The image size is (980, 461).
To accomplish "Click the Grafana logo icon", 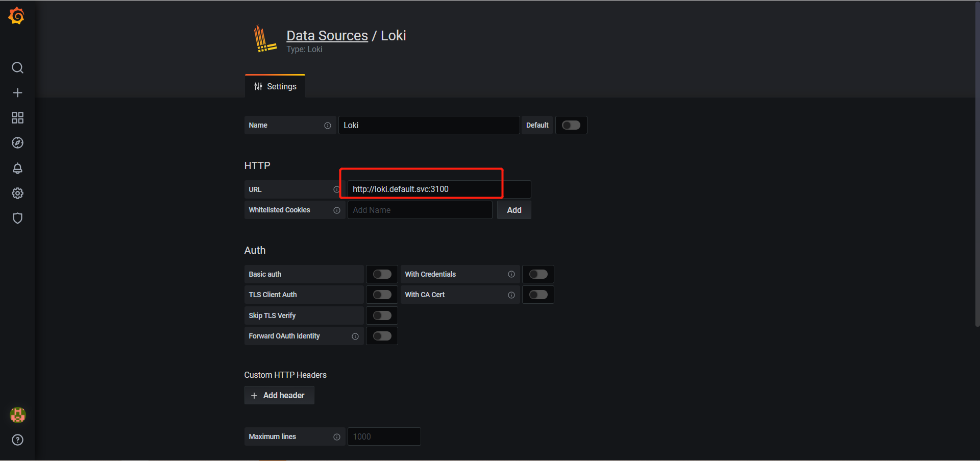I will click(x=16, y=15).
